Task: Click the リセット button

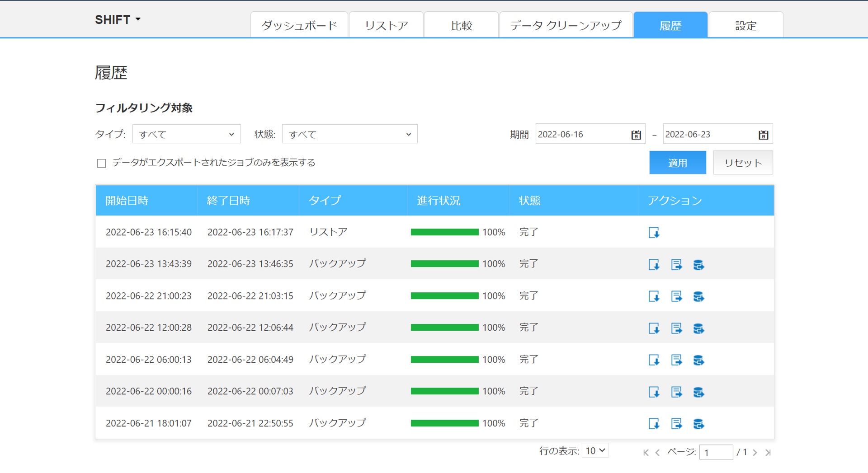Action: (743, 163)
